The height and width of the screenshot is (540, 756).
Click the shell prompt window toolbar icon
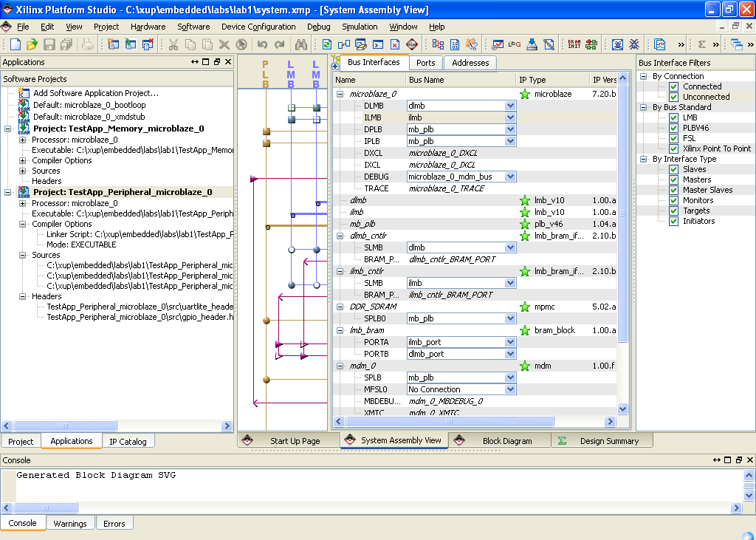[x=378, y=45]
